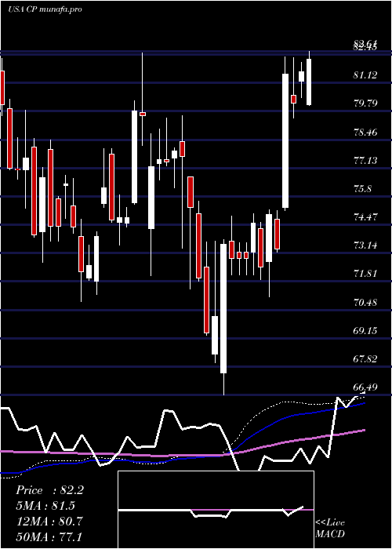Viewport: 392px width, 549px height.
Task: Click the 70.48 price axis label
Action: point(365,302)
